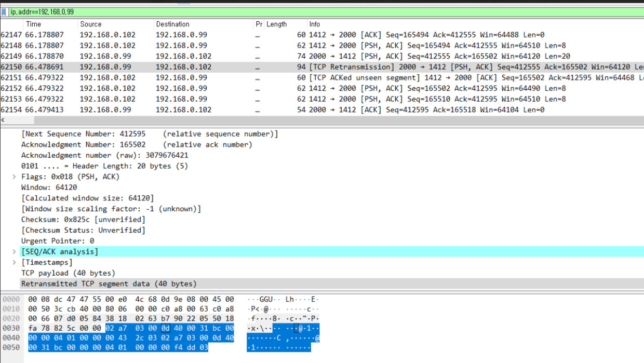Select the Window size scaling factor line
This screenshot has width=644, height=363.
[111, 209]
